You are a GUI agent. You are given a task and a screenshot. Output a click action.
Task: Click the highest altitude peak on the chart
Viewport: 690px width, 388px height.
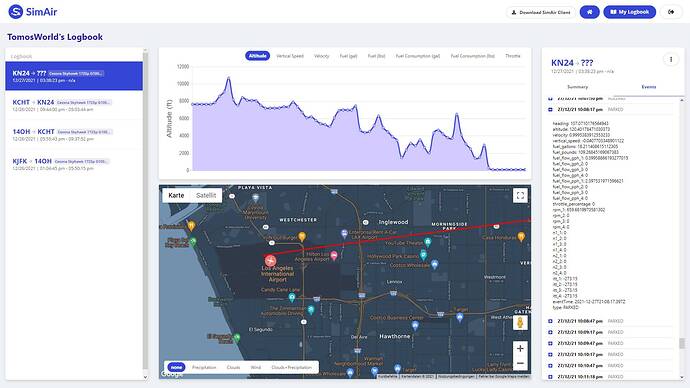pos(228,78)
